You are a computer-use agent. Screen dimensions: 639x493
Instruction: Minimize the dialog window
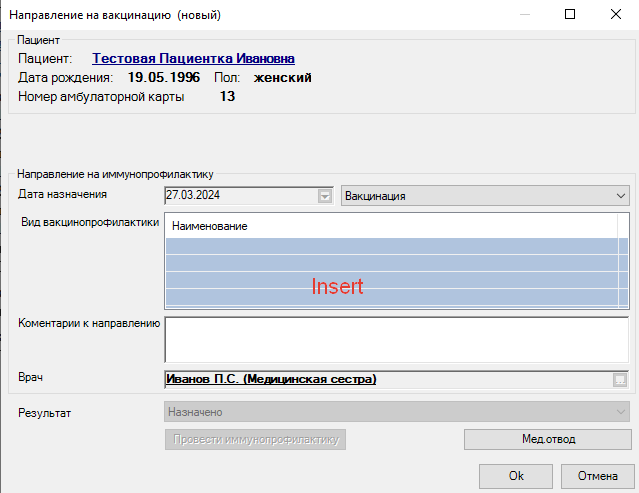tap(525, 14)
